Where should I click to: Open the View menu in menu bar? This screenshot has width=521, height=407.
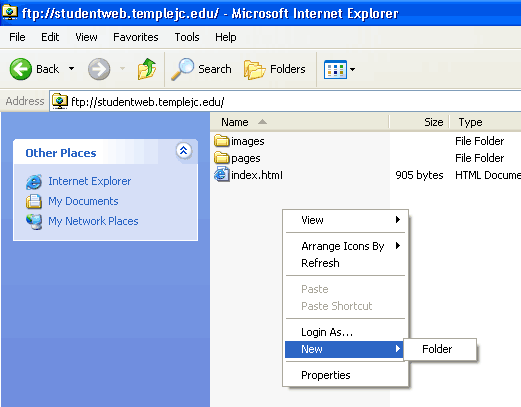click(86, 37)
